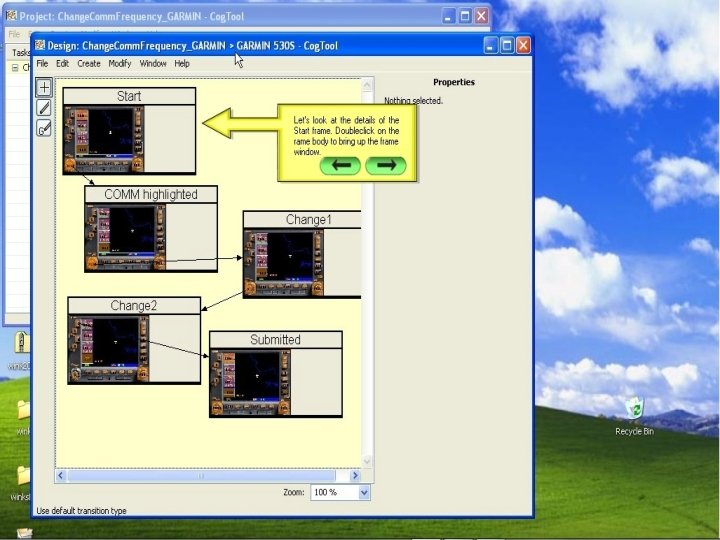Click the green forward arrow button

pos(386,165)
